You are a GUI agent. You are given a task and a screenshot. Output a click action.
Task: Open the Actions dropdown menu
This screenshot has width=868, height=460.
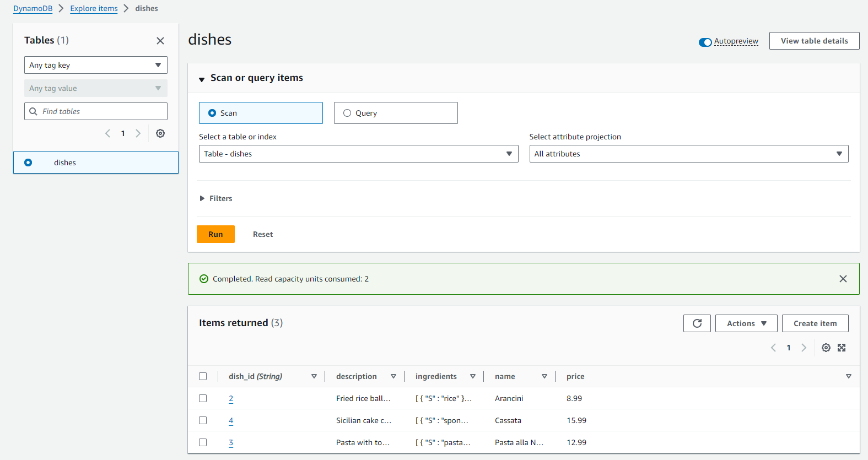coord(746,323)
